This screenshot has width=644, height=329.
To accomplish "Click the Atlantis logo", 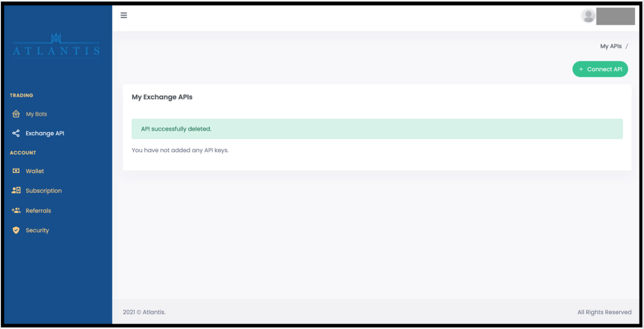I will [x=56, y=45].
